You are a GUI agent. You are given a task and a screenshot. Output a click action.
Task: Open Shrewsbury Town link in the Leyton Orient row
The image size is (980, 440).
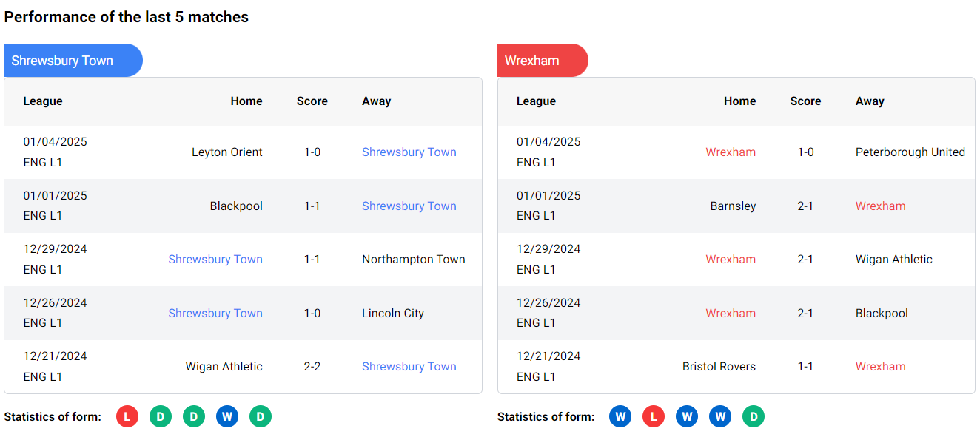click(x=409, y=152)
